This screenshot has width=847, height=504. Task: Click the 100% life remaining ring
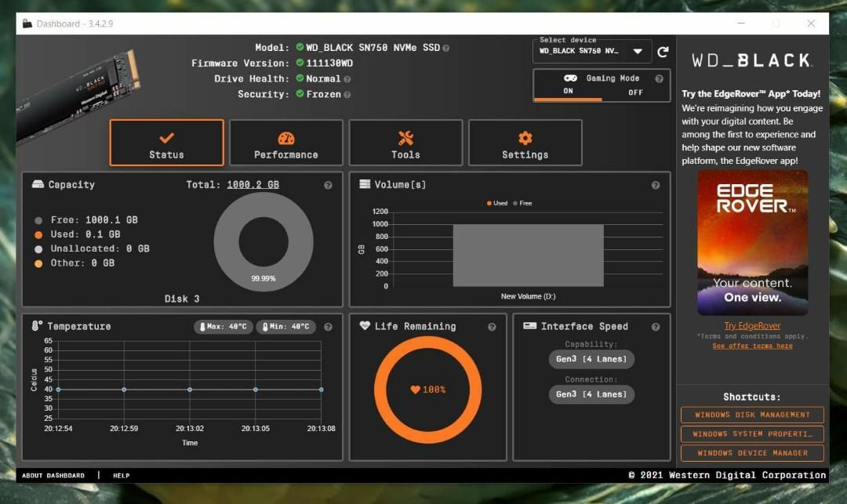tap(428, 390)
